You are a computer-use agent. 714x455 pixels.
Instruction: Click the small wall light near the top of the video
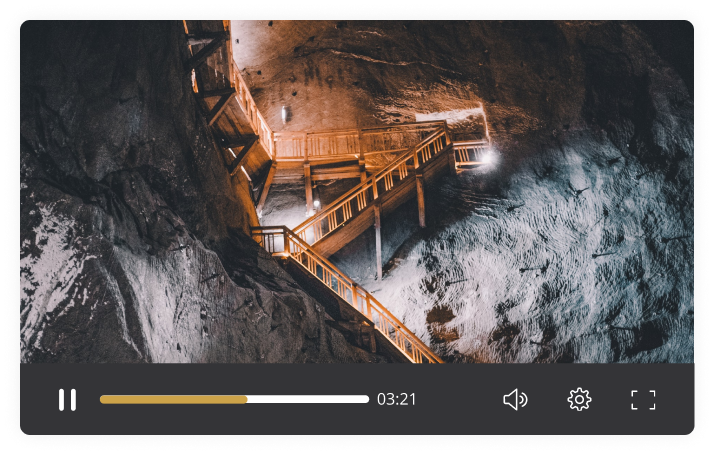pos(285,113)
